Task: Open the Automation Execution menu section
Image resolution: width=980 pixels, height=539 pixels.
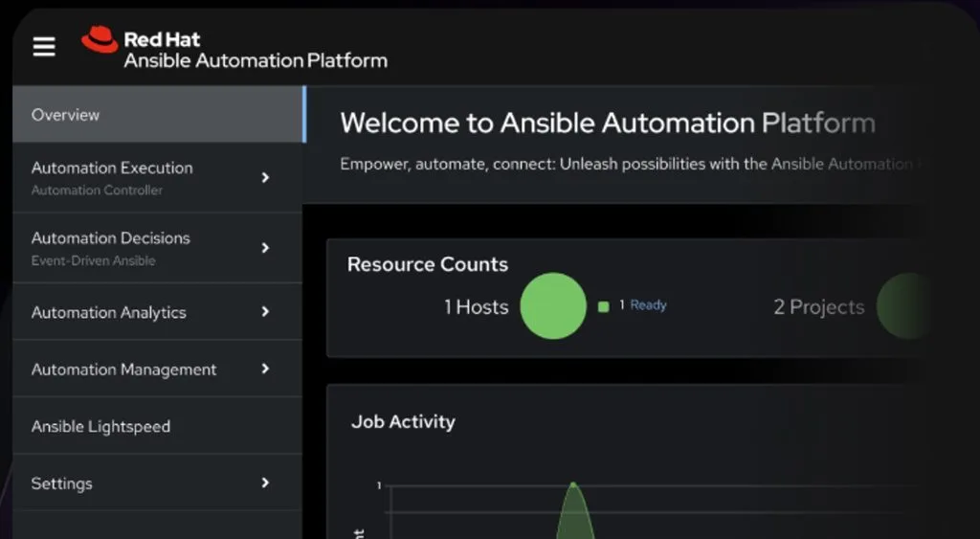Action: (158, 177)
